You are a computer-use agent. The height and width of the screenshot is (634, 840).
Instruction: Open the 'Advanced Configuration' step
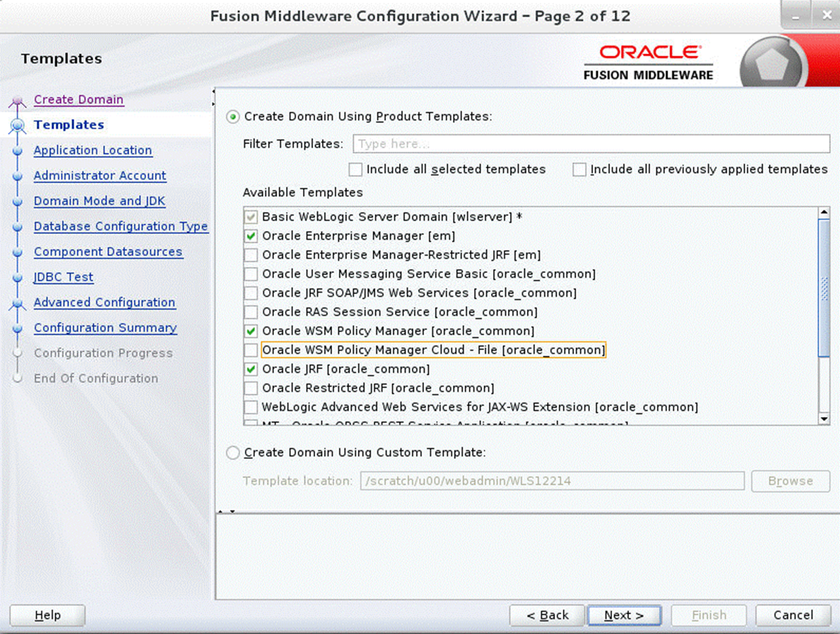tap(104, 302)
